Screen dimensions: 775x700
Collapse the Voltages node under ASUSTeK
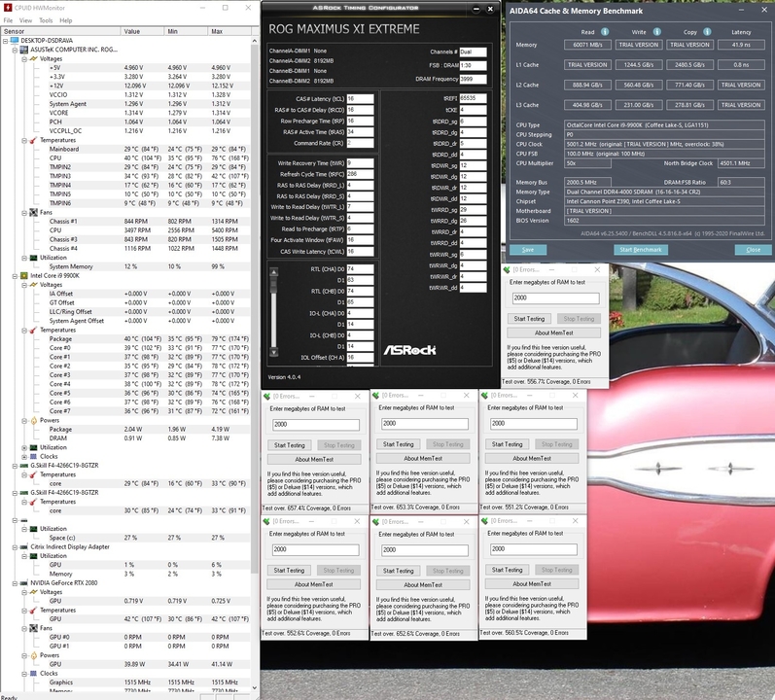tap(24, 58)
